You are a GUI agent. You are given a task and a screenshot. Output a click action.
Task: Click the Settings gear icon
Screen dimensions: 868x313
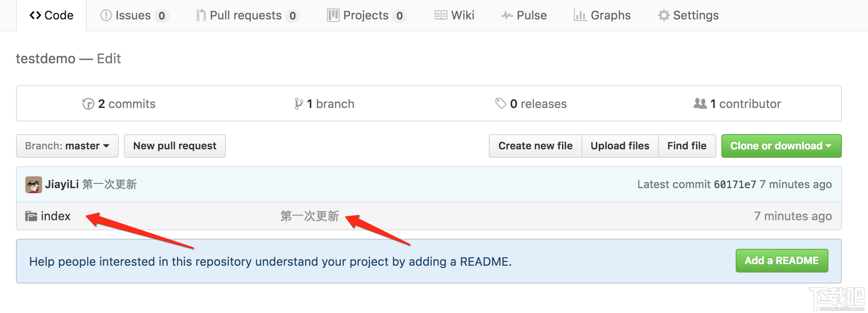coord(664,16)
